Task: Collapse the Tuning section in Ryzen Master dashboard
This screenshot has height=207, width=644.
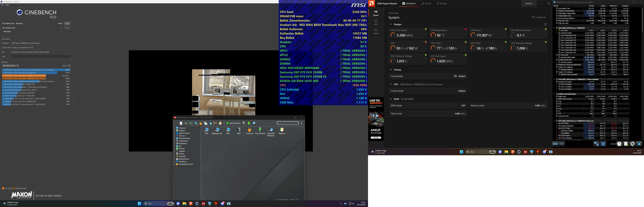Action: pos(391,70)
